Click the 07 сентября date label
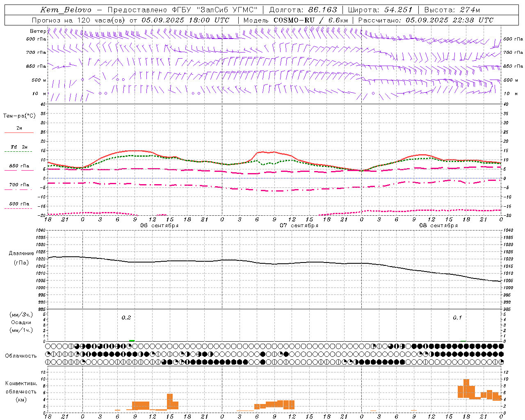 click(299, 226)
